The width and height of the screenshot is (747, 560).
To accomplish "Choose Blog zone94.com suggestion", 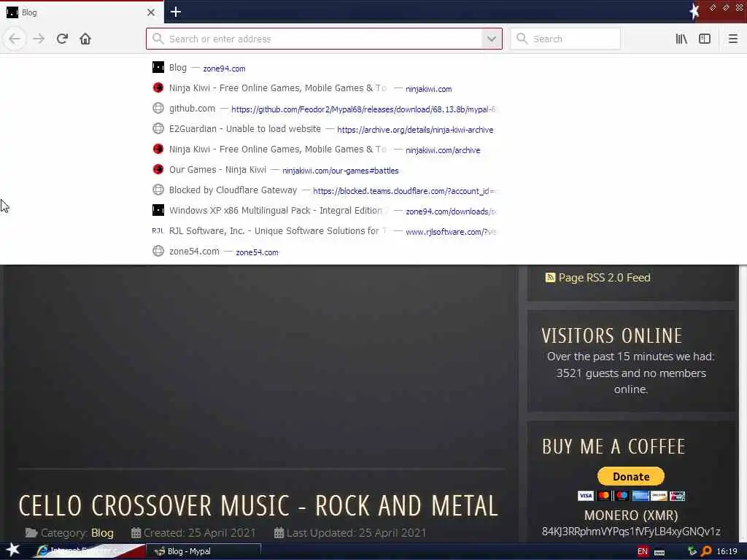I will tap(324, 68).
